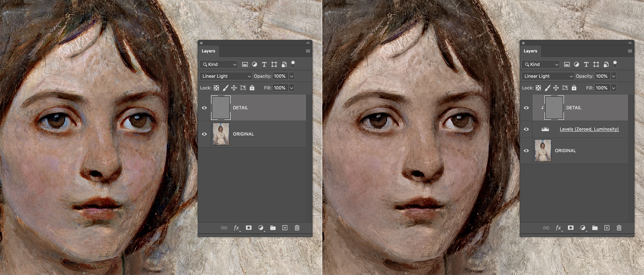Open Opacity slider arrow in left panel
The image size is (644, 275).
292,76
